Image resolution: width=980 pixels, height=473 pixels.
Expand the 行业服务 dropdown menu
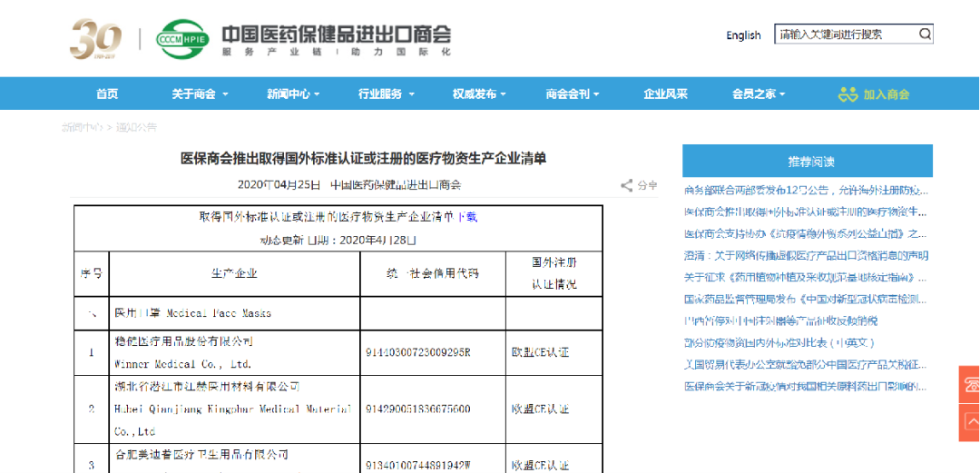pyautogui.click(x=387, y=94)
